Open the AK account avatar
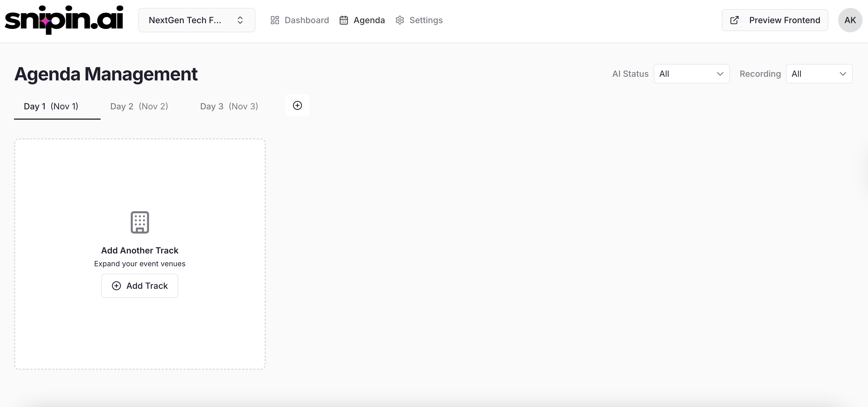The height and width of the screenshot is (407, 868). click(x=850, y=20)
